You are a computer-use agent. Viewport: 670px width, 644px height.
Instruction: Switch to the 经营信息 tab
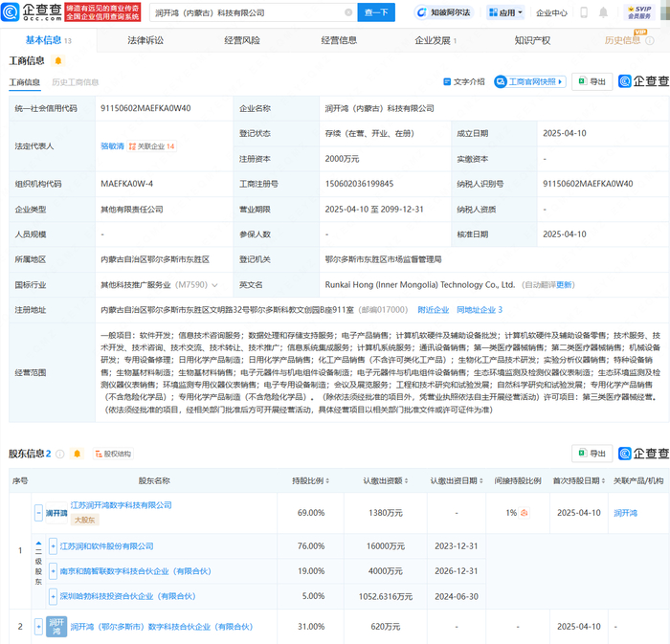(339, 40)
